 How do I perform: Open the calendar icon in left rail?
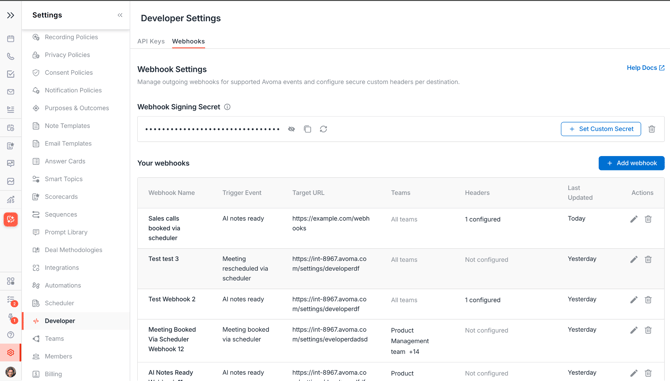pos(11,39)
